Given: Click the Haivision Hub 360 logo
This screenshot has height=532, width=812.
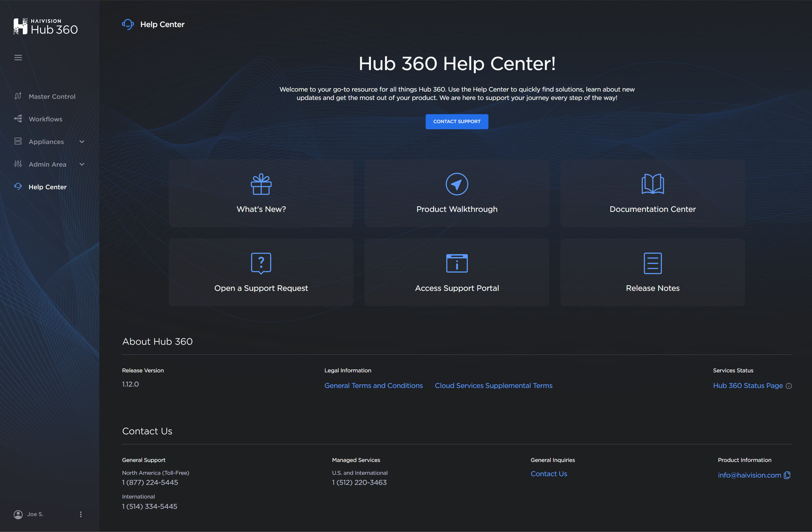Looking at the screenshot, I should click(46, 27).
